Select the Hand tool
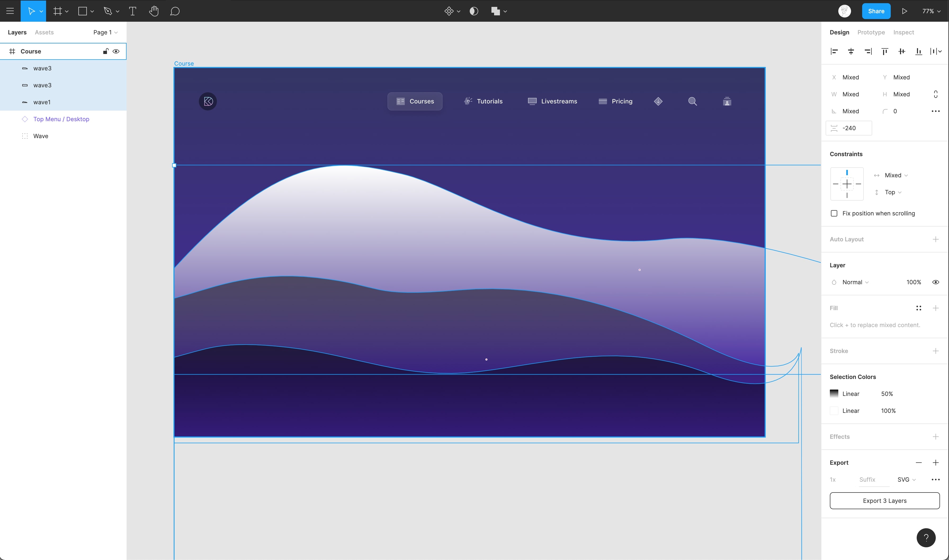Image resolution: width=949 pixels, height=560 pixels. pyautogui.click(x=154, y=11)
